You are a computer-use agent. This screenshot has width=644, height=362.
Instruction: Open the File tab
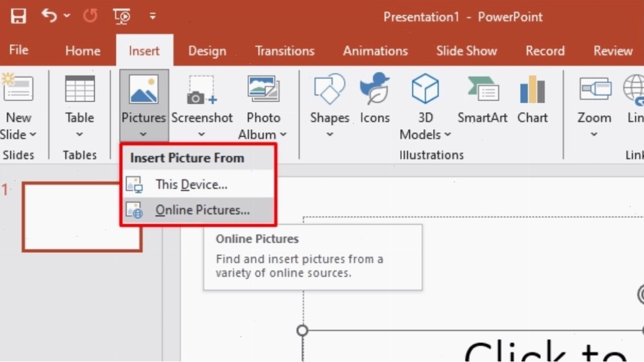pos(18,50)
